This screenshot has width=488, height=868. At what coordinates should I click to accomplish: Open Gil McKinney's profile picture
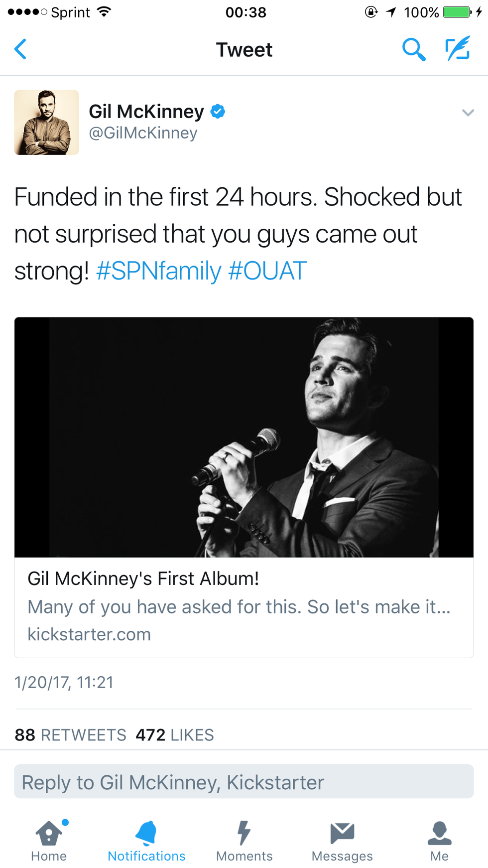point(46,123)
